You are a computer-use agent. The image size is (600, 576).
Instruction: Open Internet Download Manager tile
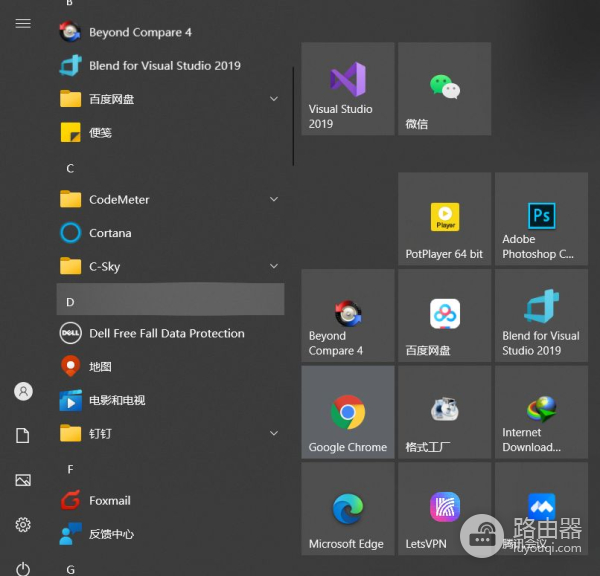point(541,412)
